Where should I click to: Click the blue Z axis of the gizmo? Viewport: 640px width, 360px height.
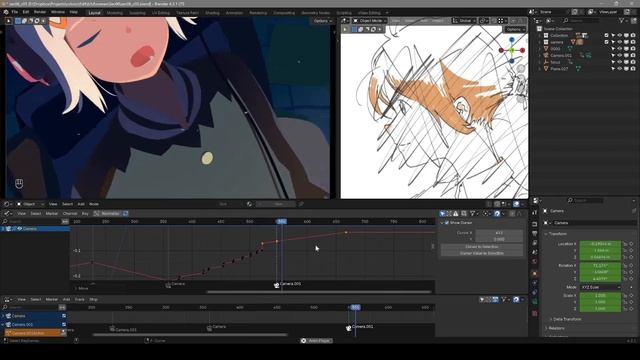click(512, 40)
